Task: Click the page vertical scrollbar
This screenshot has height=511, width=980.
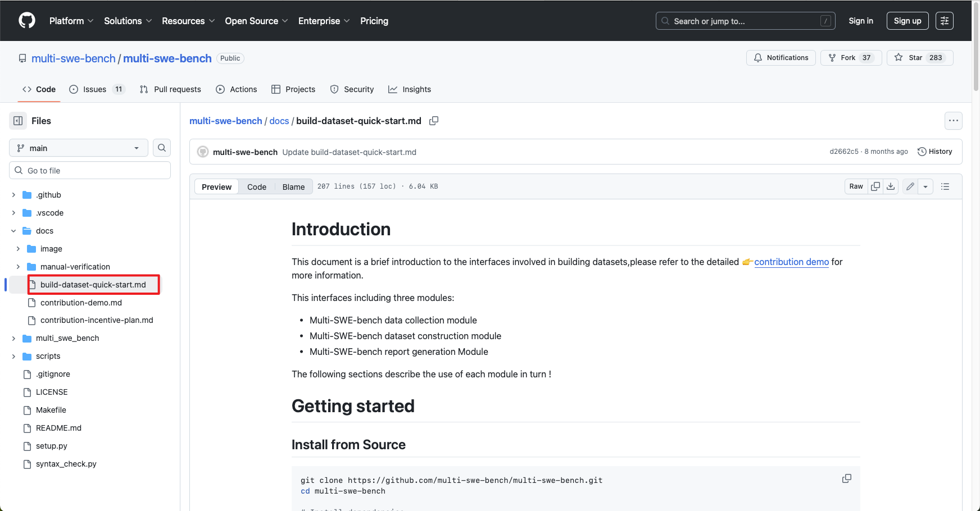Action: pyautogui.click(x=976, y=48)
